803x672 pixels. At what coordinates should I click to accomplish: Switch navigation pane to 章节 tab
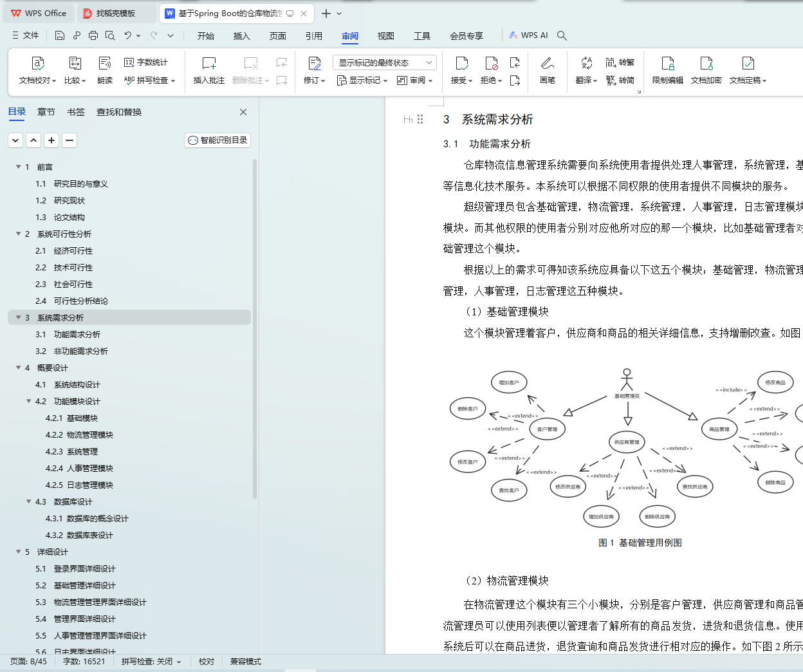(46, 112)
